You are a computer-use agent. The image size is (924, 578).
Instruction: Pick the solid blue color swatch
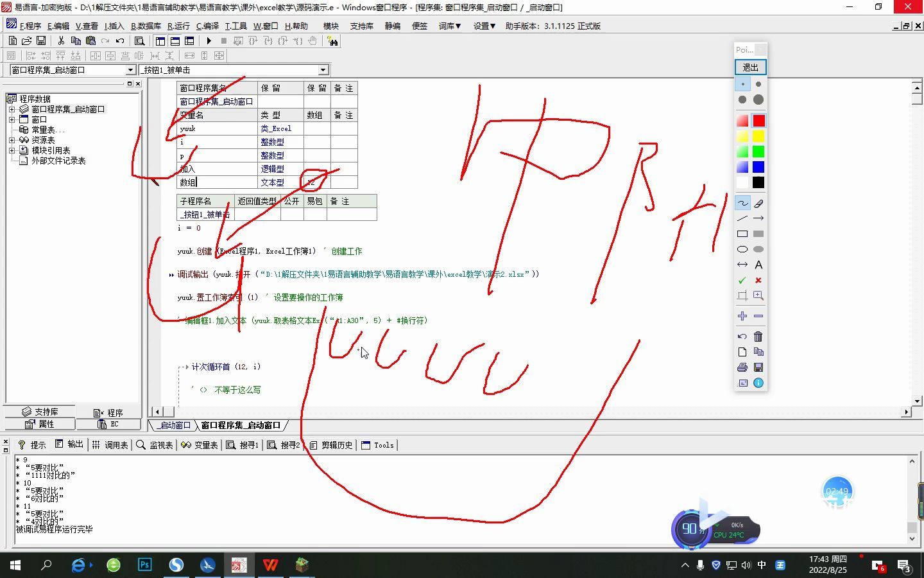click(x=758, y=167)
